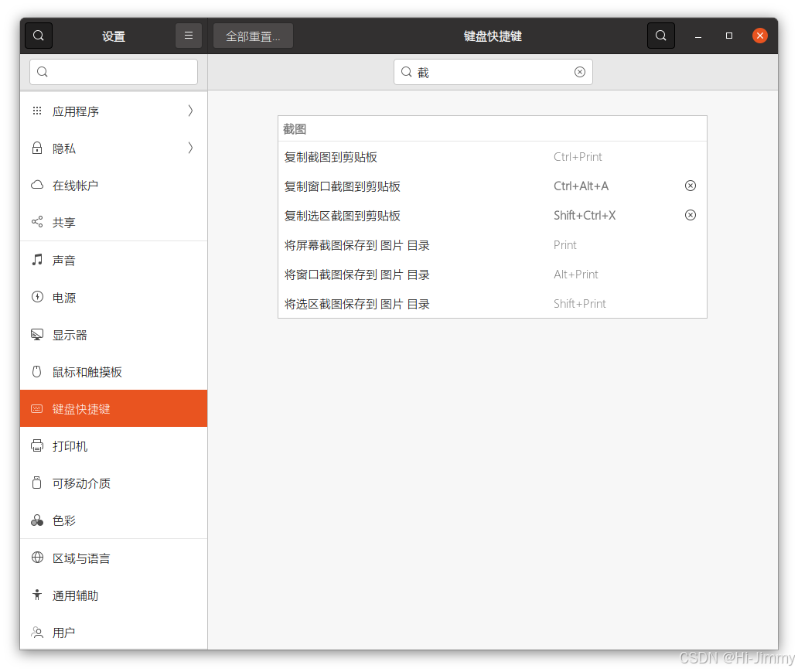Open the hamburger menu next to 设置
The width and height of the screenshot is (798, 672).
[x=189, y=35]
